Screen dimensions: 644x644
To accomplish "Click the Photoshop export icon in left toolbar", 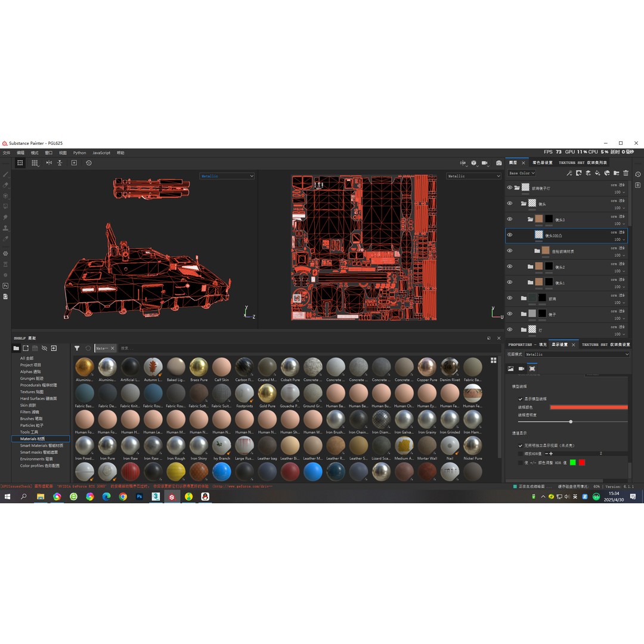I will [6, 286].
